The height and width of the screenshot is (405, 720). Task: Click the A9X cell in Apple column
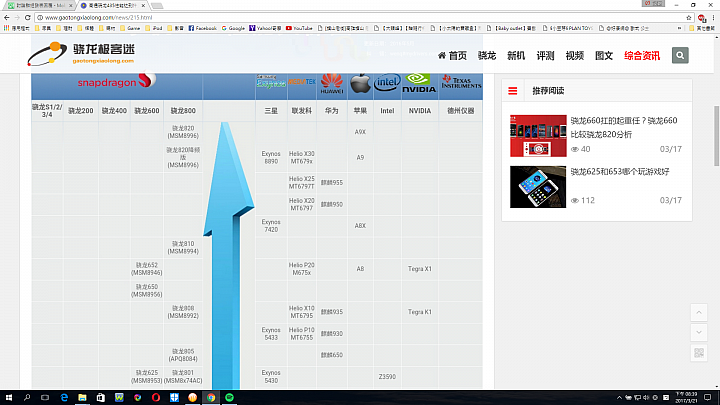360,132
